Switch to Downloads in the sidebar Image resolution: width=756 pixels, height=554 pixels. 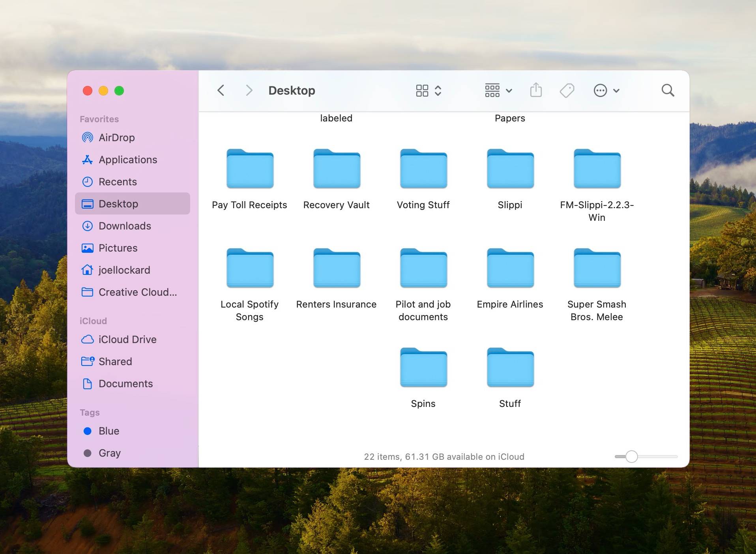pyautogui.click(x=125, y=226)
